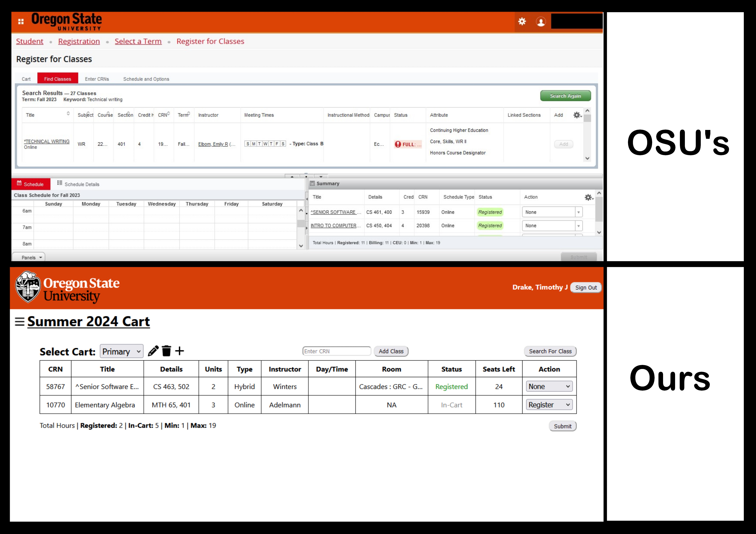
Task: Expand panel with the down-arrow splitter button
Action: point(321,177)
